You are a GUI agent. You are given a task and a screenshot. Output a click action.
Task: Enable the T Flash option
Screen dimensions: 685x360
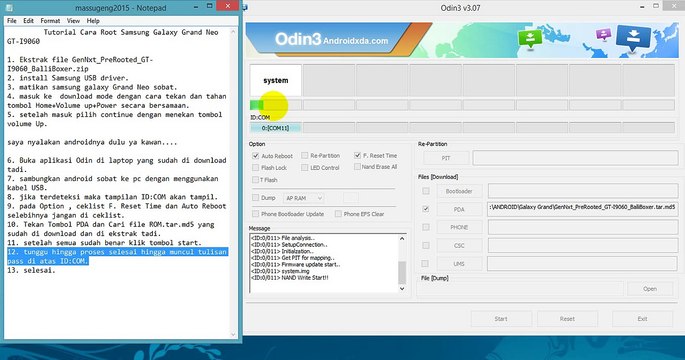click(x=256, y=180)
